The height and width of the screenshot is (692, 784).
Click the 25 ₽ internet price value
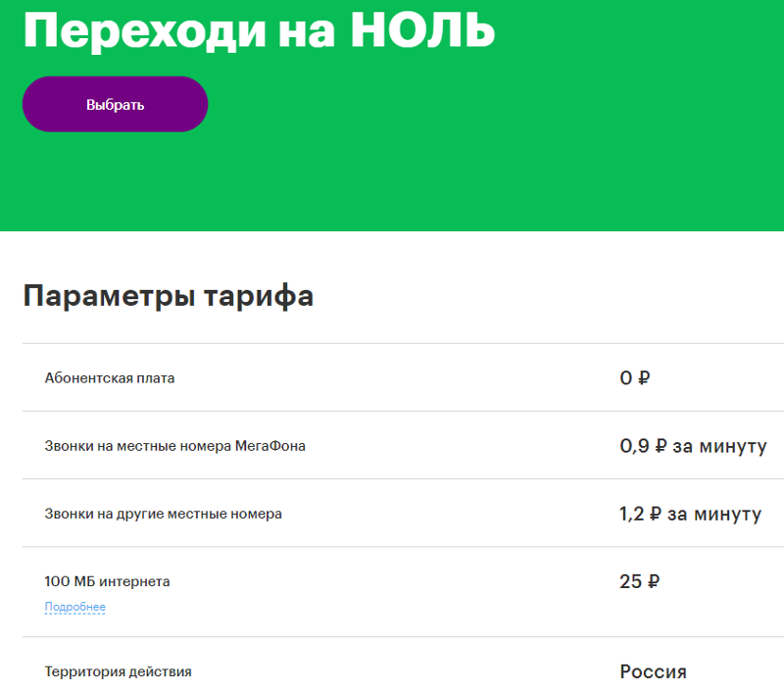[x=640, y=581]
